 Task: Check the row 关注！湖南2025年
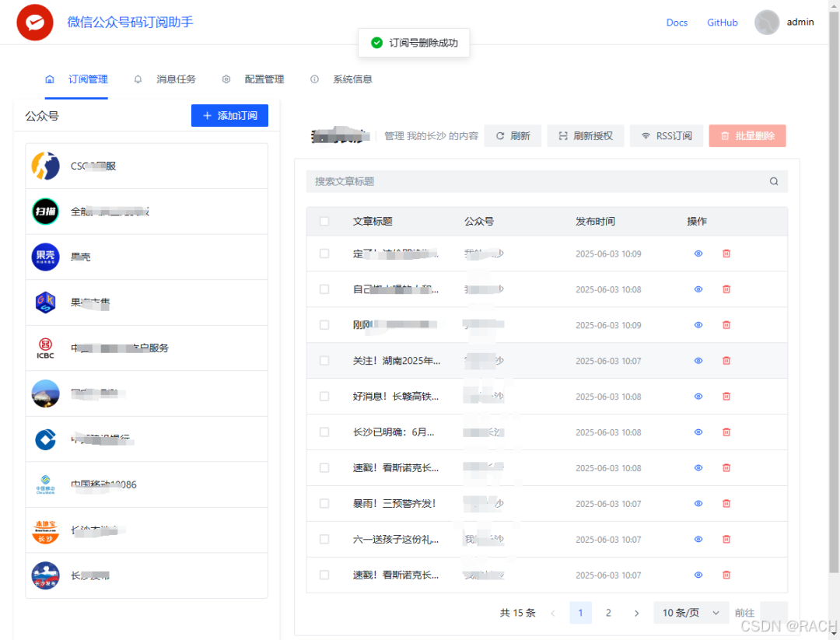click(x=324, y=360)
